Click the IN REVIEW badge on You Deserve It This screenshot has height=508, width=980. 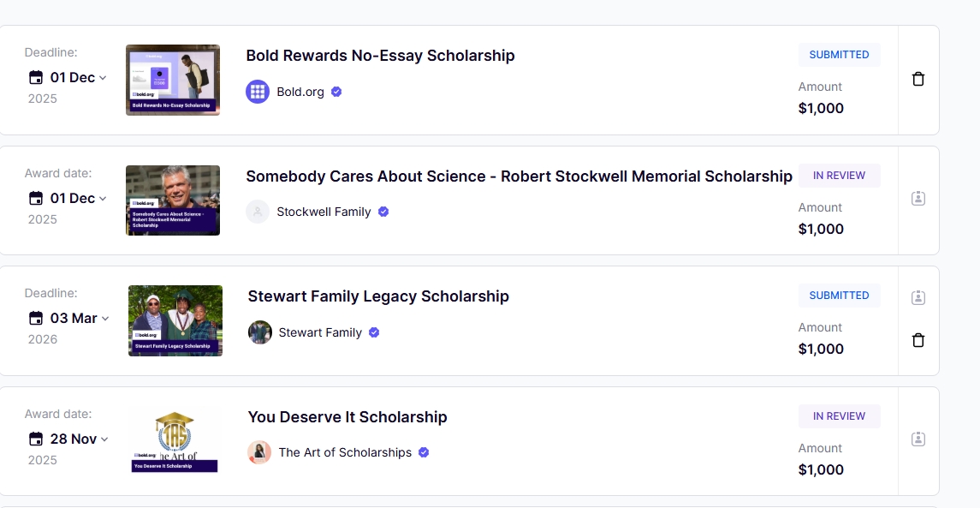pos(839,416)
